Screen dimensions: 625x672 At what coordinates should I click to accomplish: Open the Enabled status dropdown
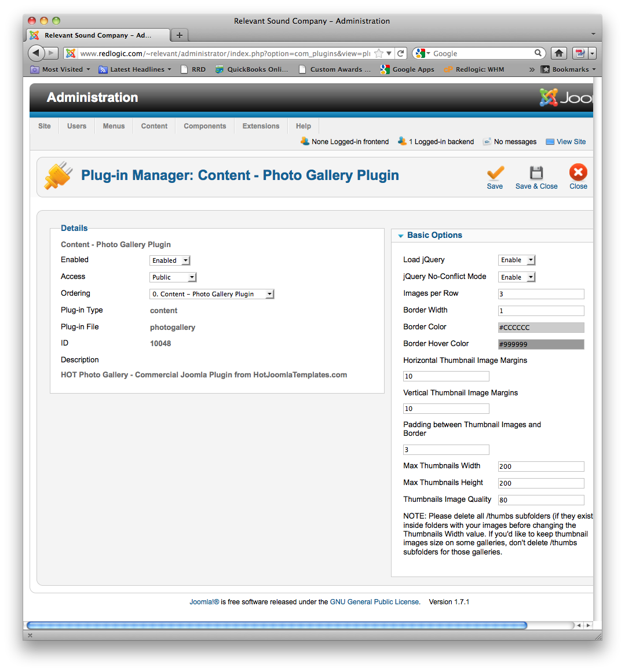(x=170, y=260)
